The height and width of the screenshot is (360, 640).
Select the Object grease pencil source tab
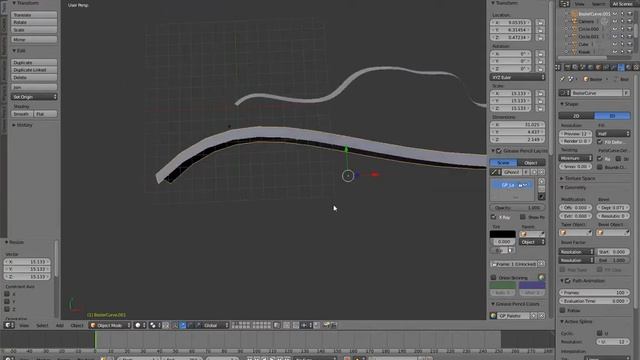531,163
